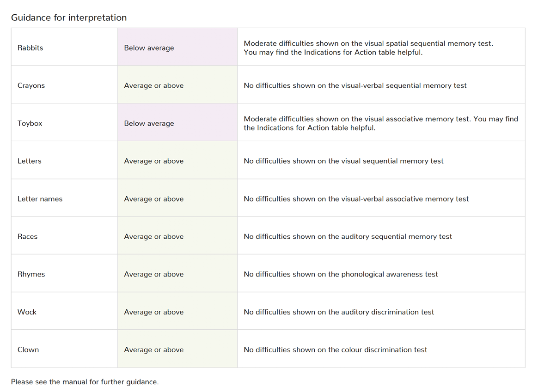The height and width of the screenshot is (392, 538).
Task: Select the visual sequential memory test description
Action: 343,161
